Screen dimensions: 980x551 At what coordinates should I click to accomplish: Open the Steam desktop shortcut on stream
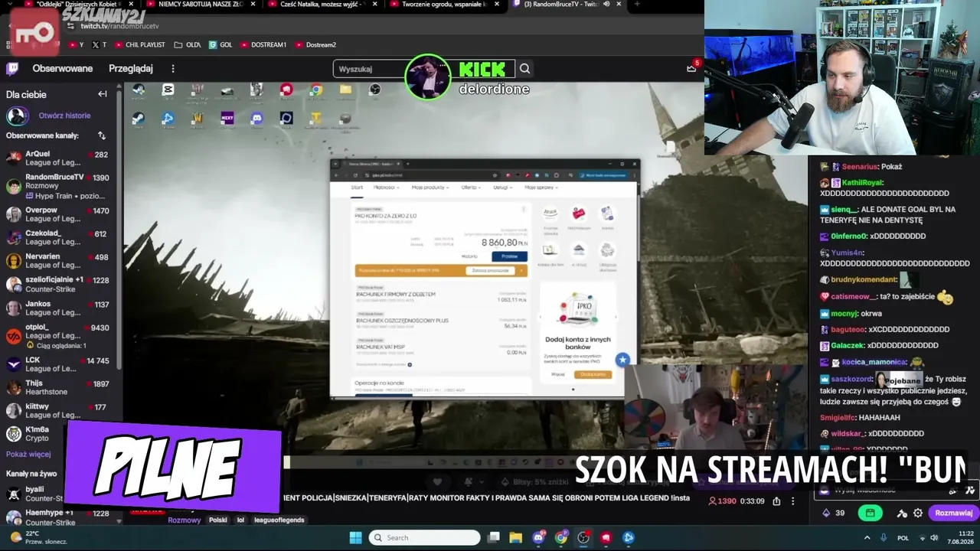(x=139, y=119)
